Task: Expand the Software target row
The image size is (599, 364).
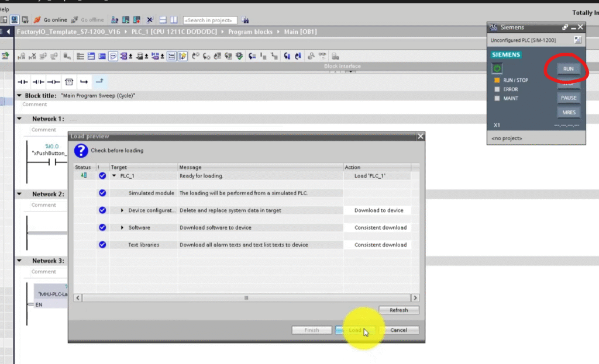Action: point(123,228)
